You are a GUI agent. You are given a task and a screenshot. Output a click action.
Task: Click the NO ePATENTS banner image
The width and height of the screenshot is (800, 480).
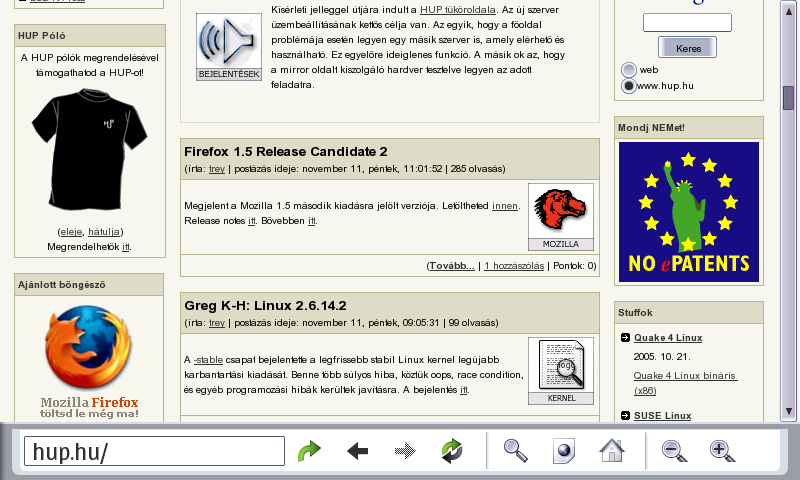689,212
